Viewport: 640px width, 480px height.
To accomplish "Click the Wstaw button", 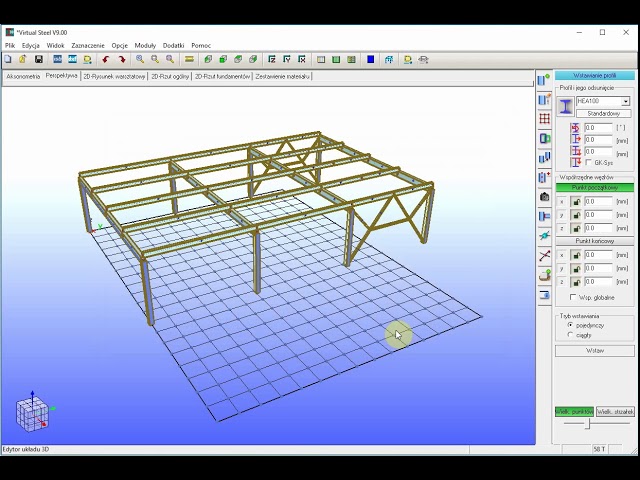I will click(x=595, y=351).
